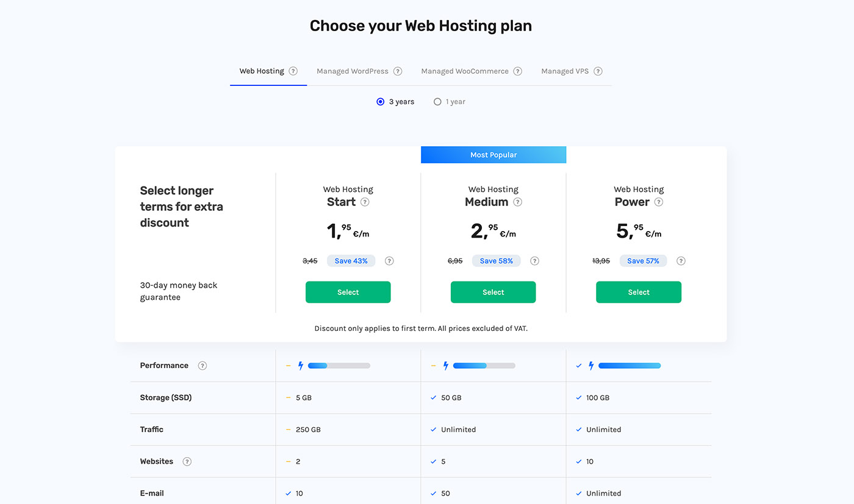
Task: Click help icon beside Managed WordPress
Action: (x=398, y=71)
